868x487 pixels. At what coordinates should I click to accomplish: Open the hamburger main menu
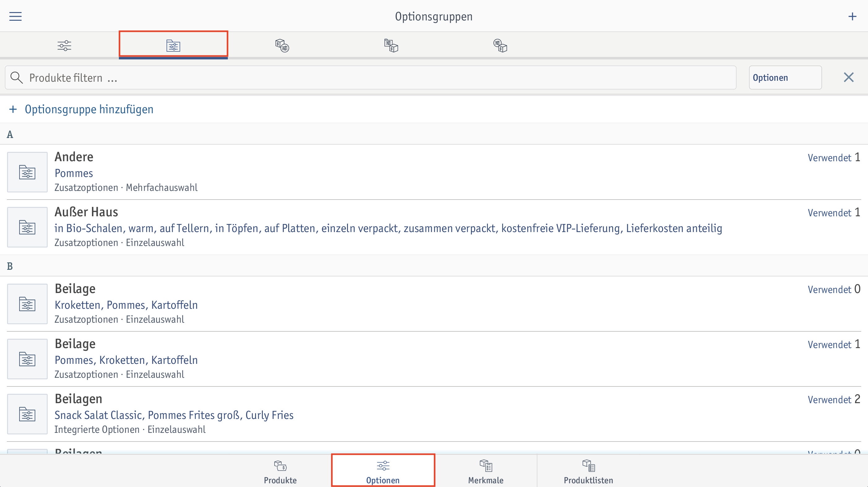tap(15, 16)
